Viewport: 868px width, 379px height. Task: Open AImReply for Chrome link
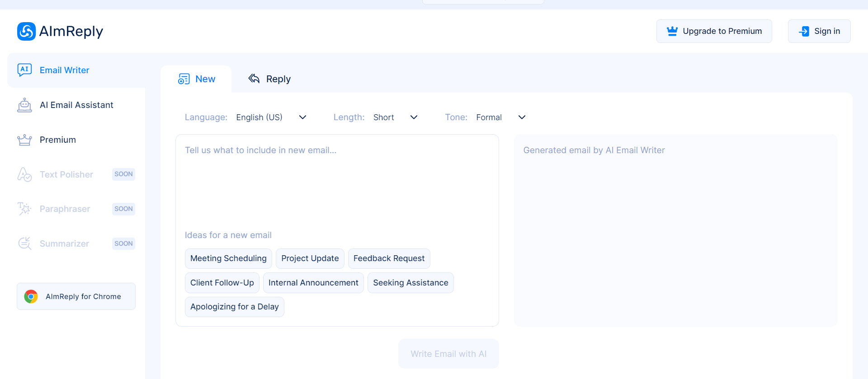[x=76, y=296]
